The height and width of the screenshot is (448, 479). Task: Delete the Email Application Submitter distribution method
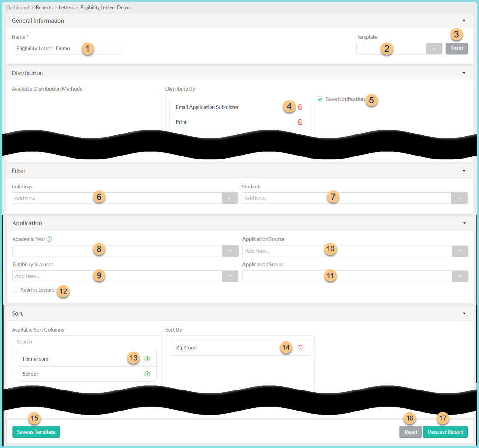point(300,107)
